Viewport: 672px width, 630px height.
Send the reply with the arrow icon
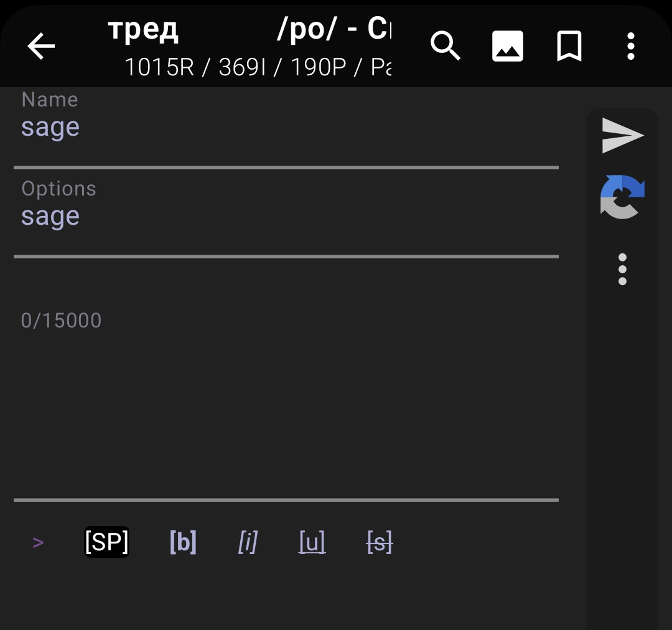(622, 135)
